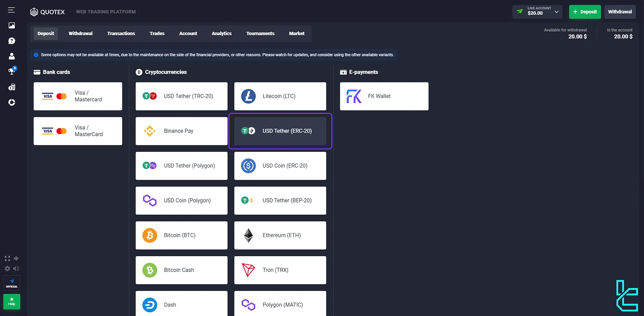Switch to the Tournaments tab
The image size is (644, 316).
click(x=260, y=34)
